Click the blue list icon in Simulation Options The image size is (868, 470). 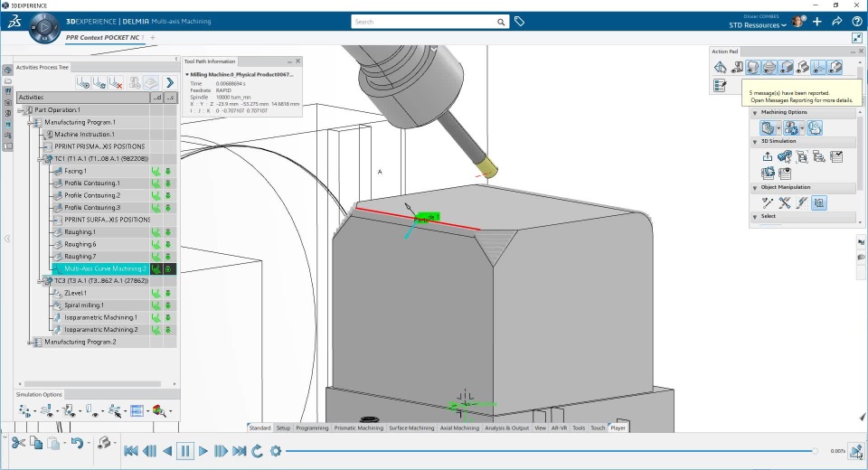(137, 410)
